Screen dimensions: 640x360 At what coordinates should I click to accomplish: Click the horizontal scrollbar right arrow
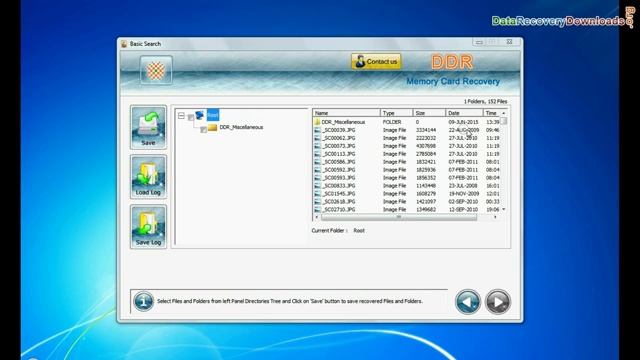[x=496, y=217]
